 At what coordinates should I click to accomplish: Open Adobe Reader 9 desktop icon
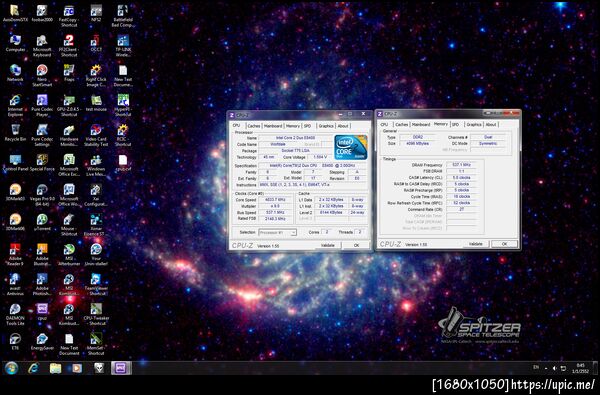coord(15,255)
